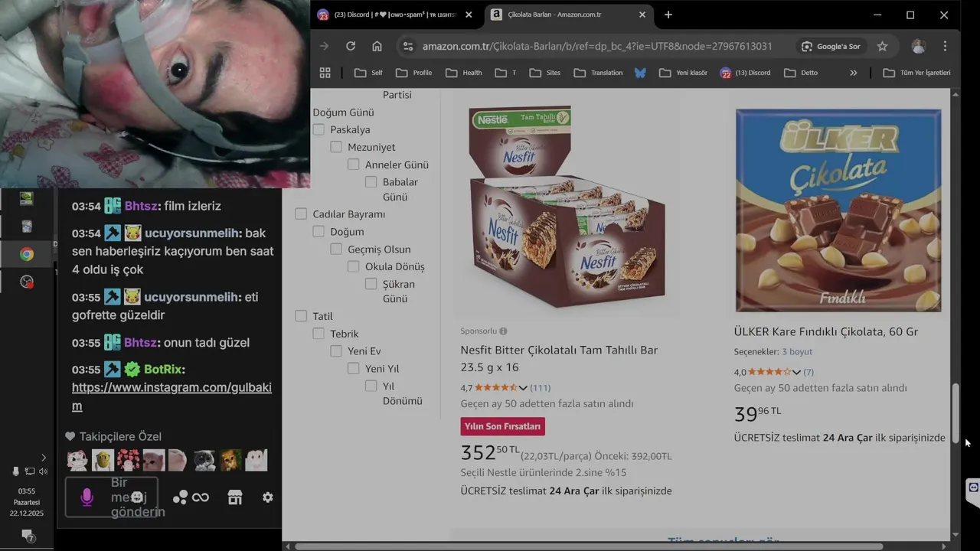Switch to Çikolata Barları Amazon tab
The image size is (980, 551).
570,15
